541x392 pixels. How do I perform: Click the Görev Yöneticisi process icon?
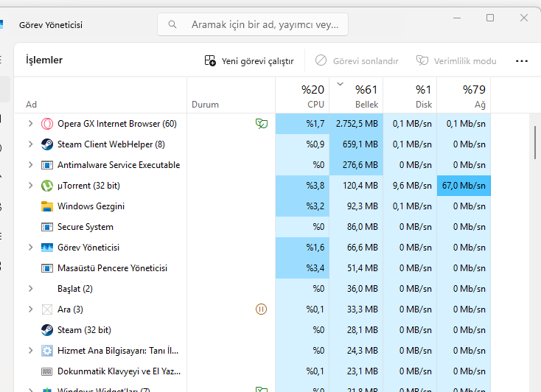(47, 248)
